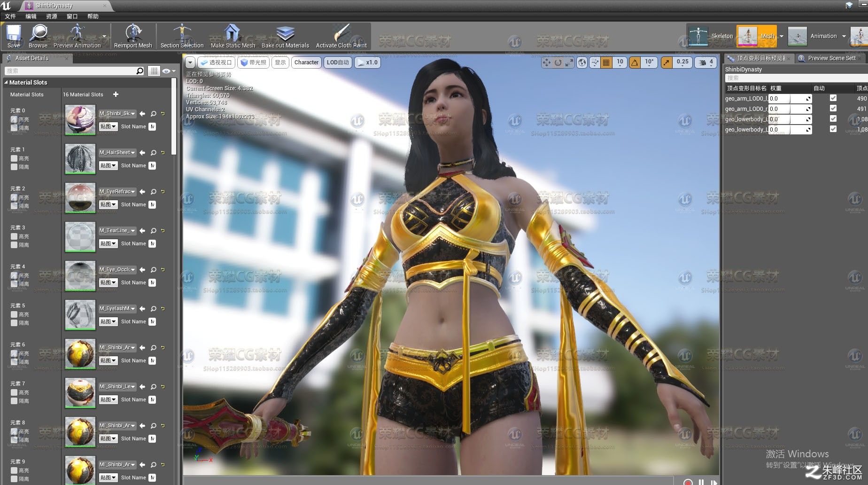Enable highlight checkbox for element 3

tap(14, 236)
